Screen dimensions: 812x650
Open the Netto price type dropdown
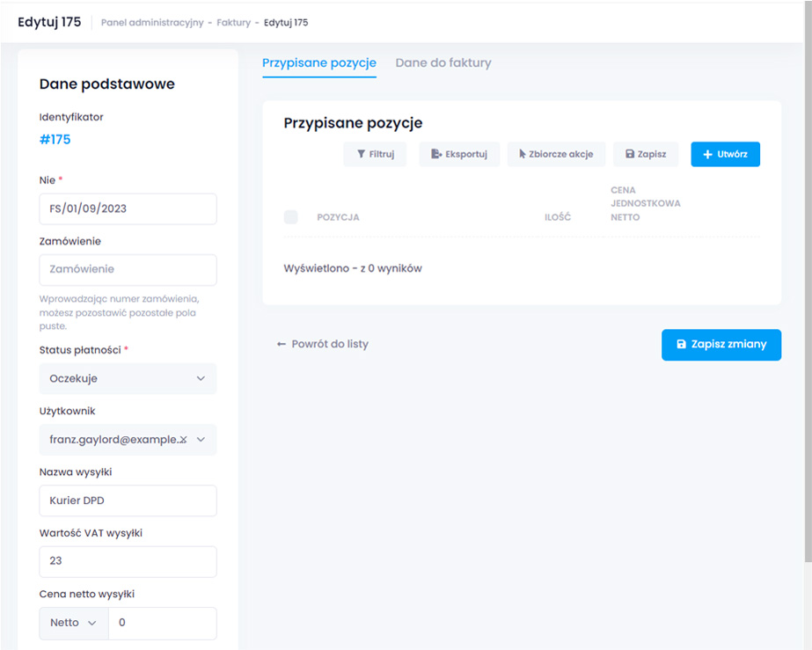pos(74,623)
